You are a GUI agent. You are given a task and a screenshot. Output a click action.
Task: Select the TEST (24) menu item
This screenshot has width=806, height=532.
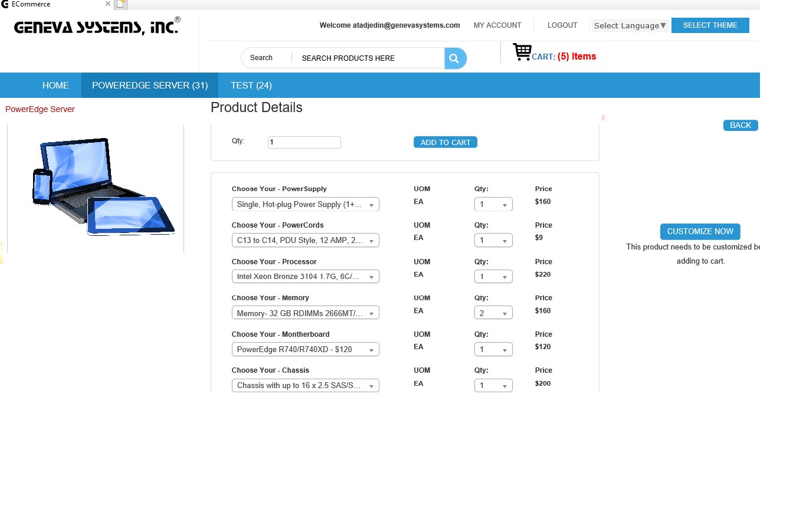(251, 86)
